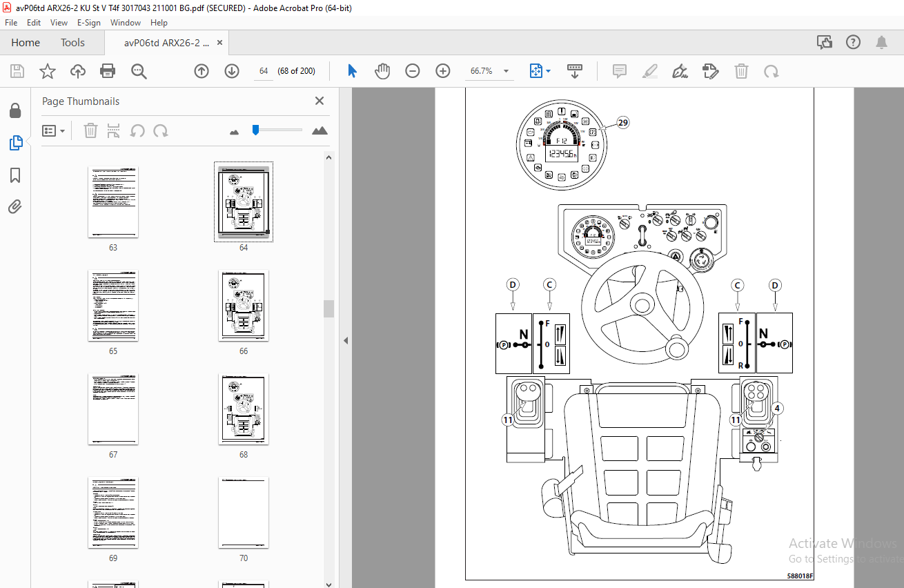
Task: Switch to the Home tab
Action: [26, 43]
